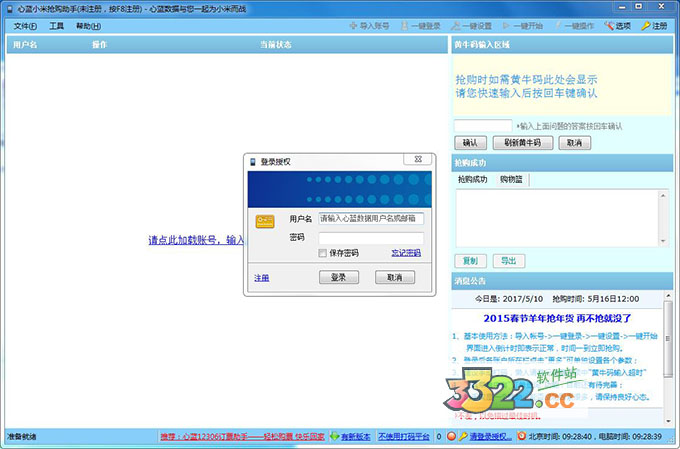Focus the 密码 input field

(371, 238)
